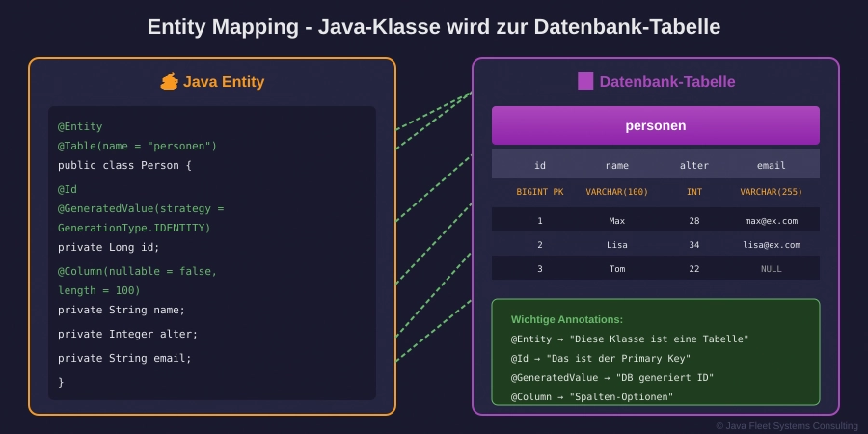Select the "id" column header
868x434 pixels.
point(539,165)
